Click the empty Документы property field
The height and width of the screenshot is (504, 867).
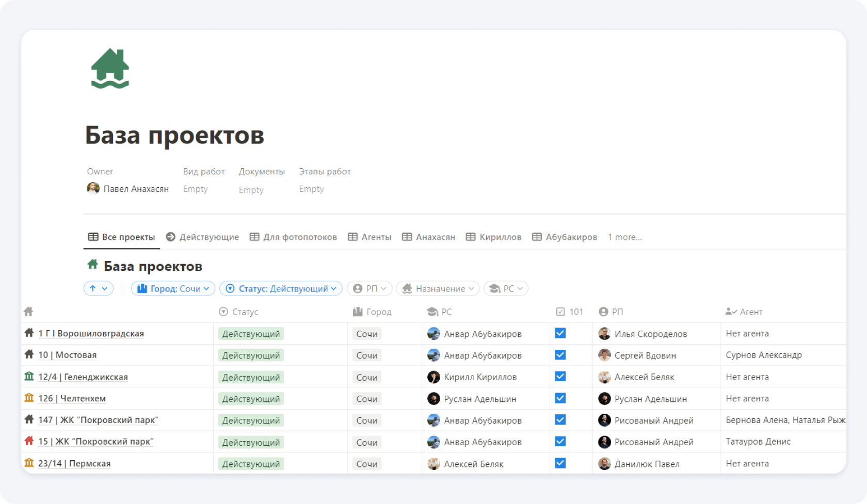click(x=251, y=190)
